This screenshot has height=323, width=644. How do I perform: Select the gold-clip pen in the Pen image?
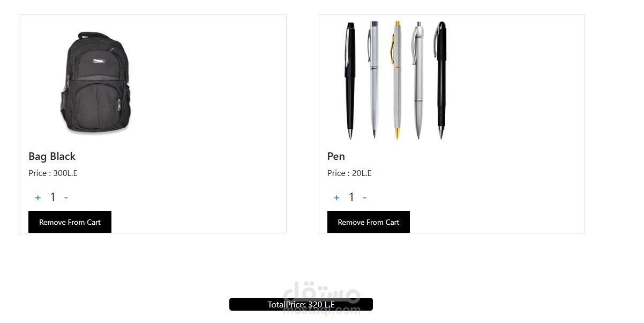397,80
